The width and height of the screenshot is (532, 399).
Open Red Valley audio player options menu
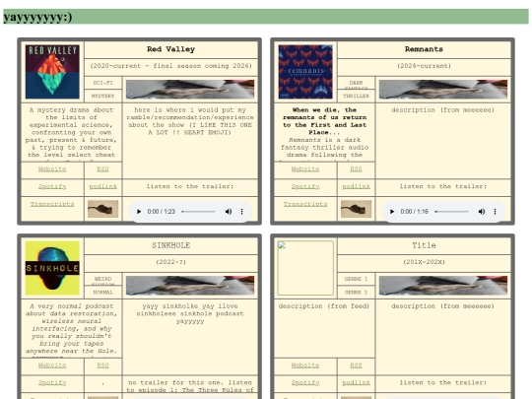(242, 212)
